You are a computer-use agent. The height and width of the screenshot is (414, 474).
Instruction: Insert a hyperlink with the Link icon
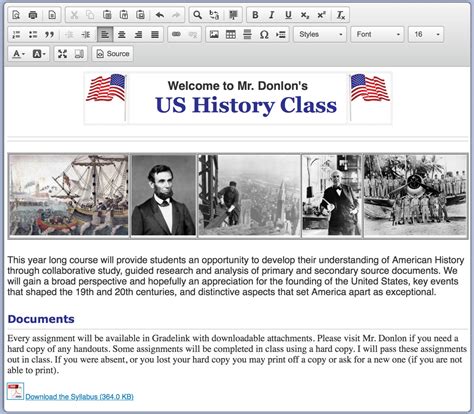[x=176, y=34]
